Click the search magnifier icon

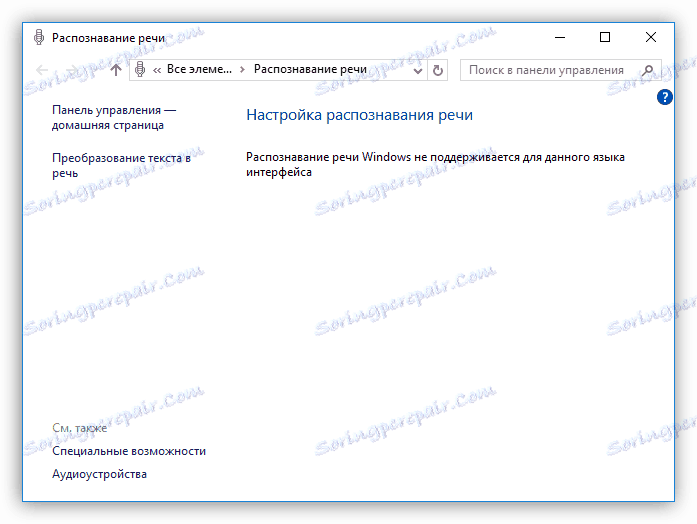pyautogui.click(x=648, y=70)
